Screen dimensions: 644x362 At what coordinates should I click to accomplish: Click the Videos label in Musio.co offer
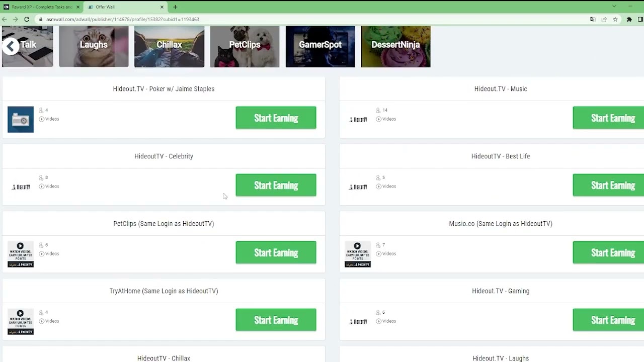click(x=389, y=254)
